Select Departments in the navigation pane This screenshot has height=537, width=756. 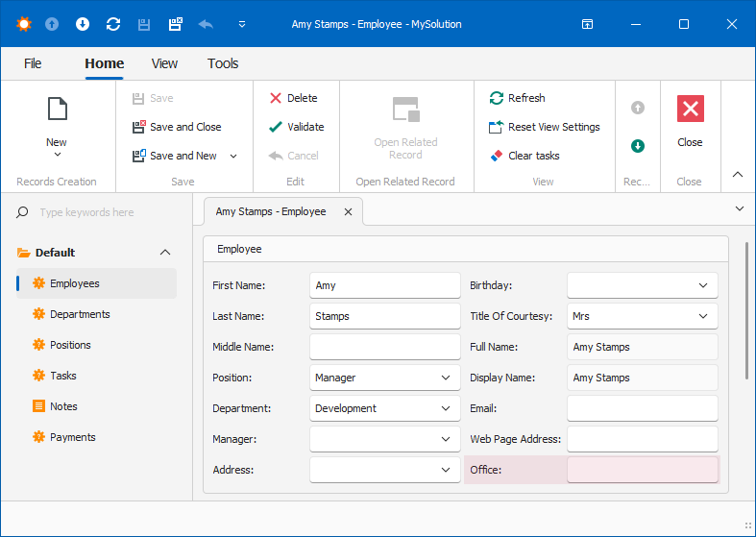pos(96,314)
